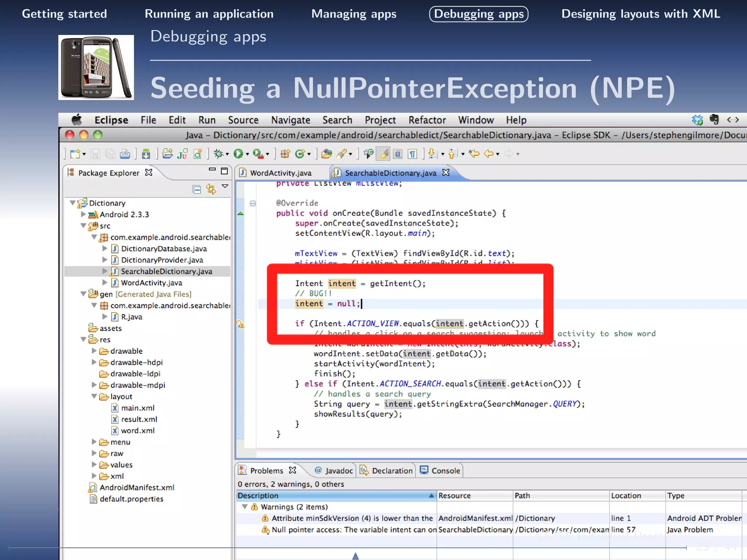This screenshot has width=747, height=560.
Task: Click the Print icon in toolbar
Action: click(x=125, y=154)
